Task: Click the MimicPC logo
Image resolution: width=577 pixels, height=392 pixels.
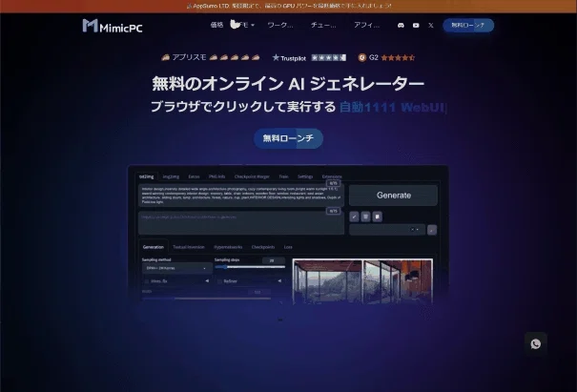Action: click(113, 26)
